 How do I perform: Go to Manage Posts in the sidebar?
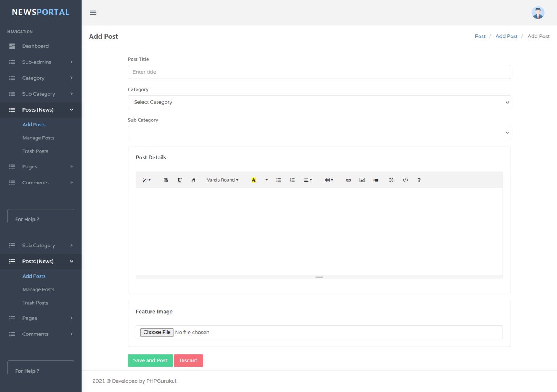[x=38, y=138]
